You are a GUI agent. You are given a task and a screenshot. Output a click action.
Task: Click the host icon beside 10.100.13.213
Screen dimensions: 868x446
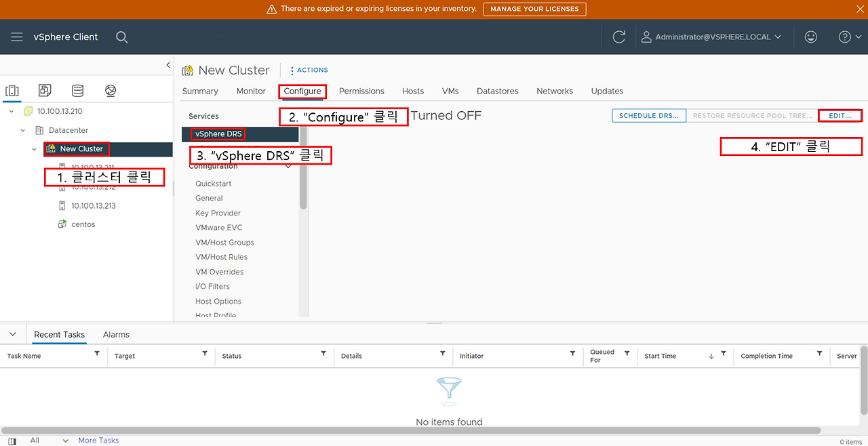[x=62, y=206]
